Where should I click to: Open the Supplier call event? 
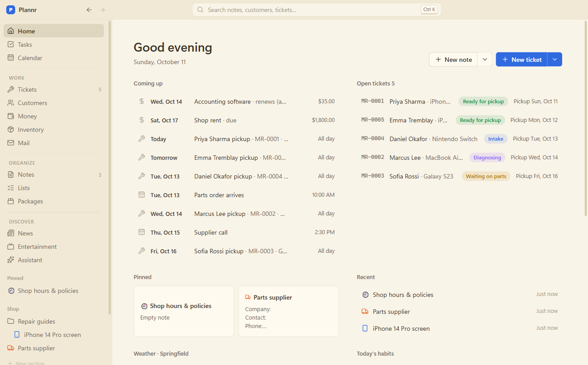pos(237,232)
